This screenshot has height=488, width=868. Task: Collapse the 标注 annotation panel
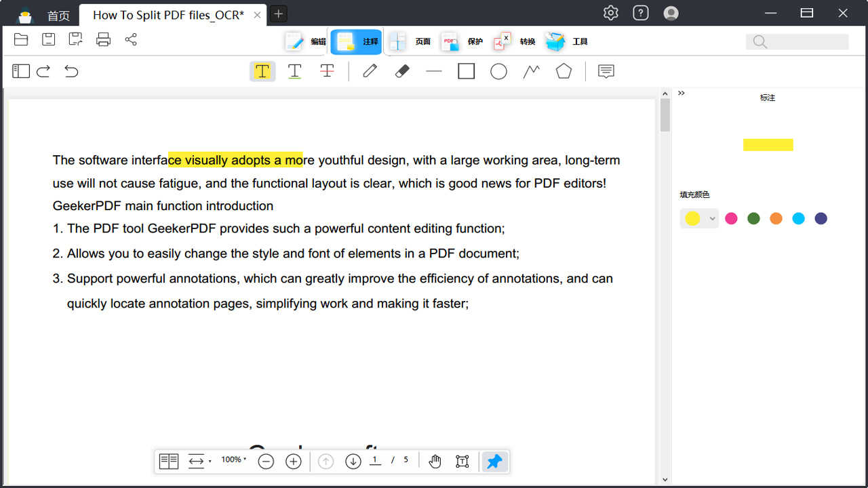[x=681, y=93]
